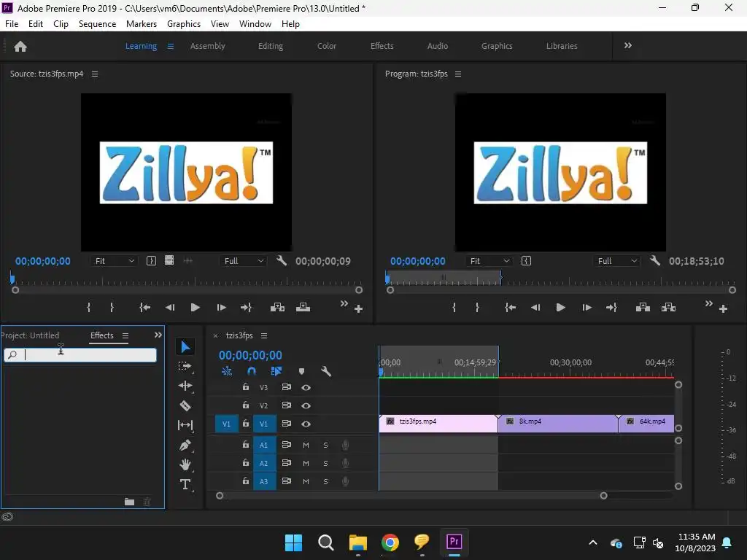Go to the Home screen icon
Image resolution: width=747 pixels, height=560 pixels.
coord(20,46)
